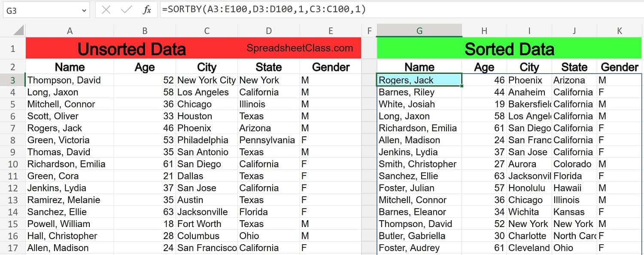The height and width of the screenshot is (255, 644).
Task: Click the State header in unsorted table
Action: [x=269, y=67]
